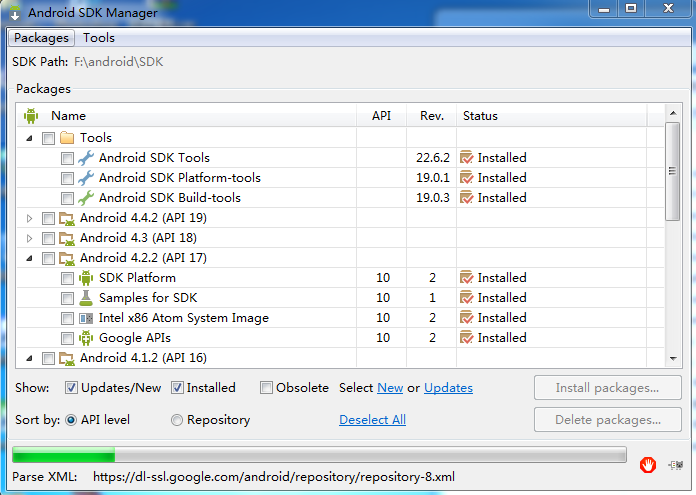This screenshot has height=495, width=696.
Task: Click the folder icon for Android 4.3 (API 18)
Action: coord(67,238)
